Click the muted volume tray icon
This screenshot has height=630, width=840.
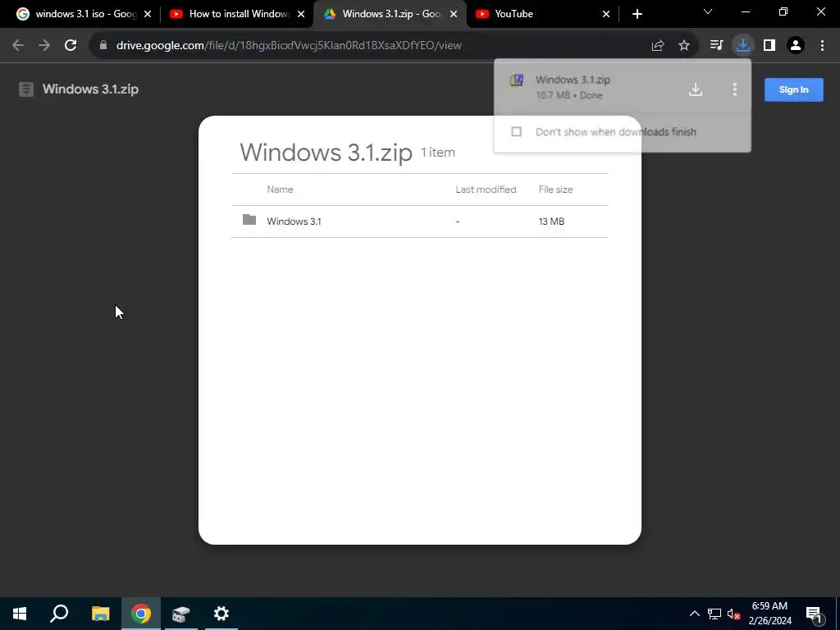pyautogui.click(x=733, y=614)
